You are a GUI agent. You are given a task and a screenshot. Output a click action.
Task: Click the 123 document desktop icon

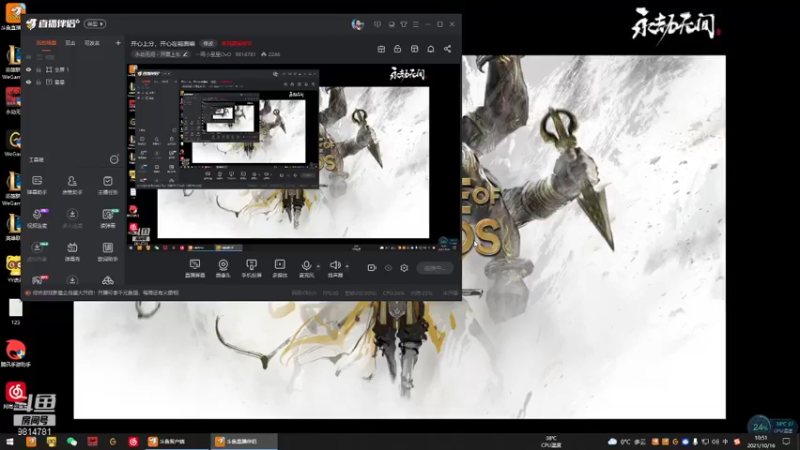pyautogui.click(x=15, y=312)
